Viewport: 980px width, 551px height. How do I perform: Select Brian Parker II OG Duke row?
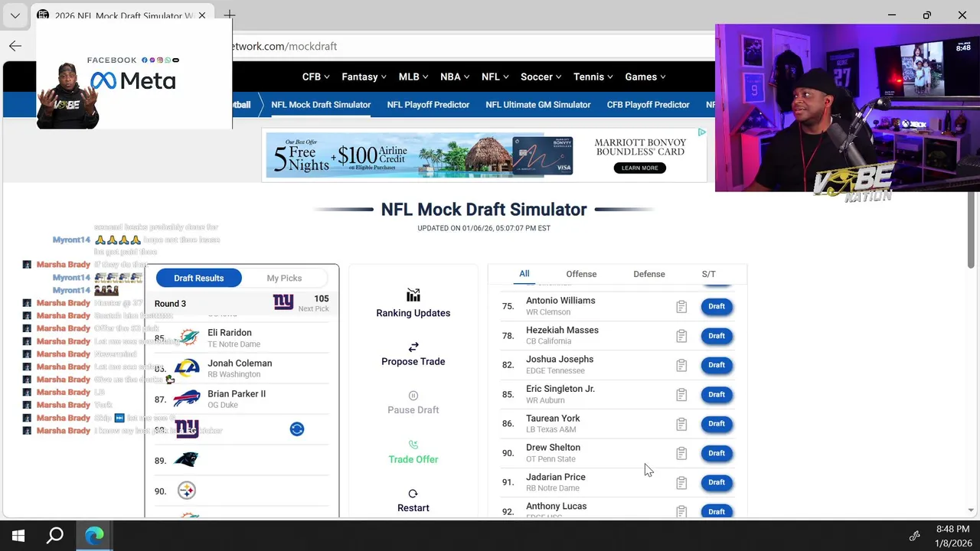coord(242,399)
